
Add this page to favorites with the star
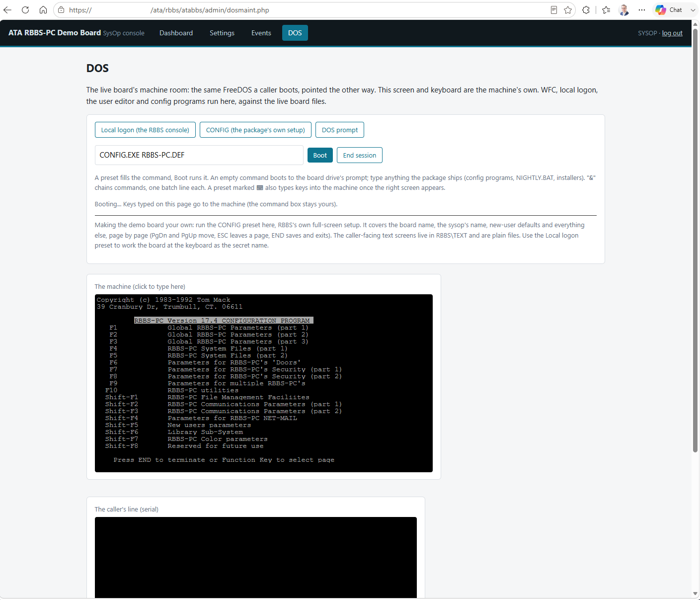pos(568,10)
